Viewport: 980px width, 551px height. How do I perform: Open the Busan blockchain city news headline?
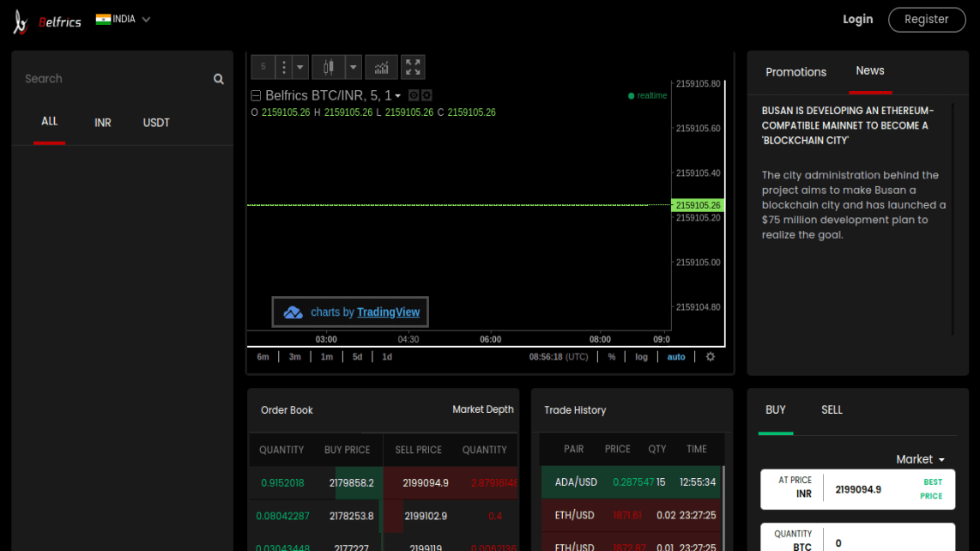click(x=848, y=125)
